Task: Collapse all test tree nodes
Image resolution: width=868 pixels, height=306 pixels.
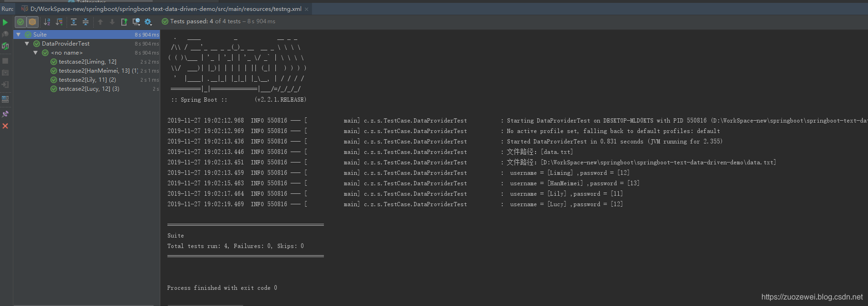Action: (x=86, y=22)
